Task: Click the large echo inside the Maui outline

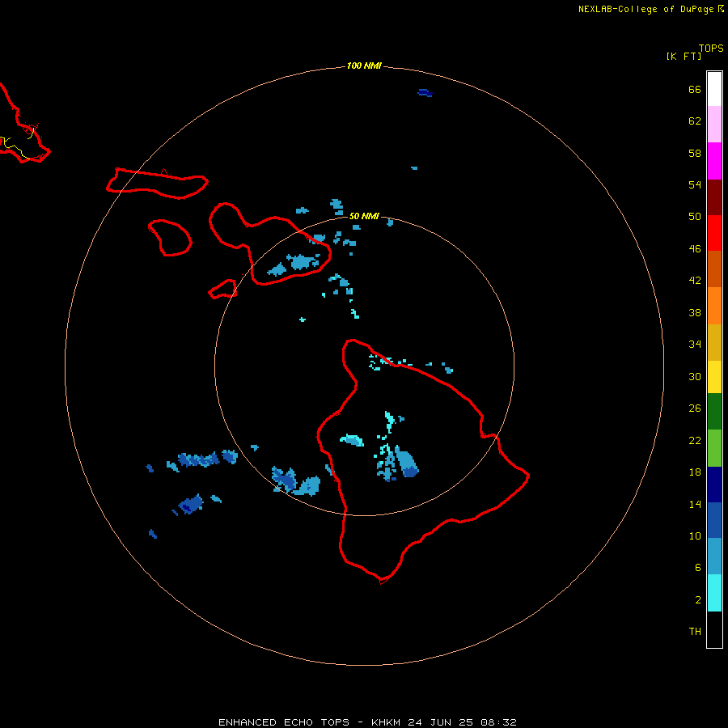Action: pyautogui.click(x=303, y=261)
